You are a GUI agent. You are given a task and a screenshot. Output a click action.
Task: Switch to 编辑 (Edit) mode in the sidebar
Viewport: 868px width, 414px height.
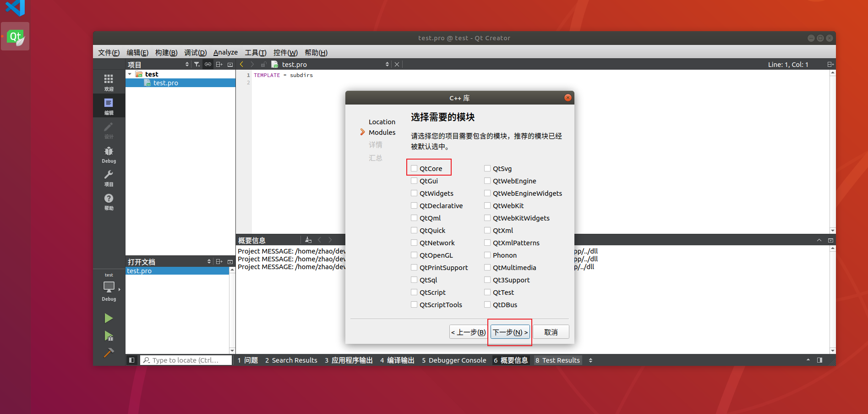click(x=109, y=106)
